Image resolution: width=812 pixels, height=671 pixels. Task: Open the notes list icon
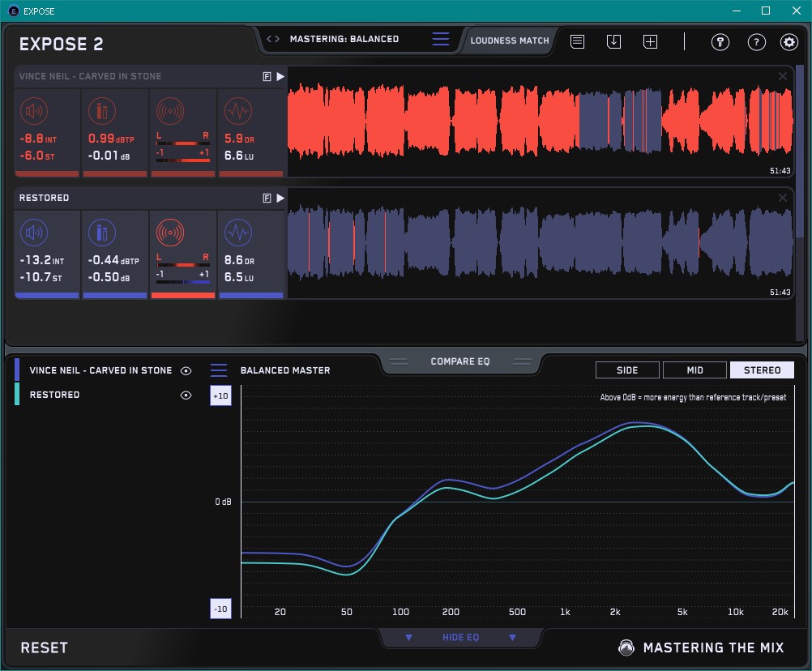[578, 41]
